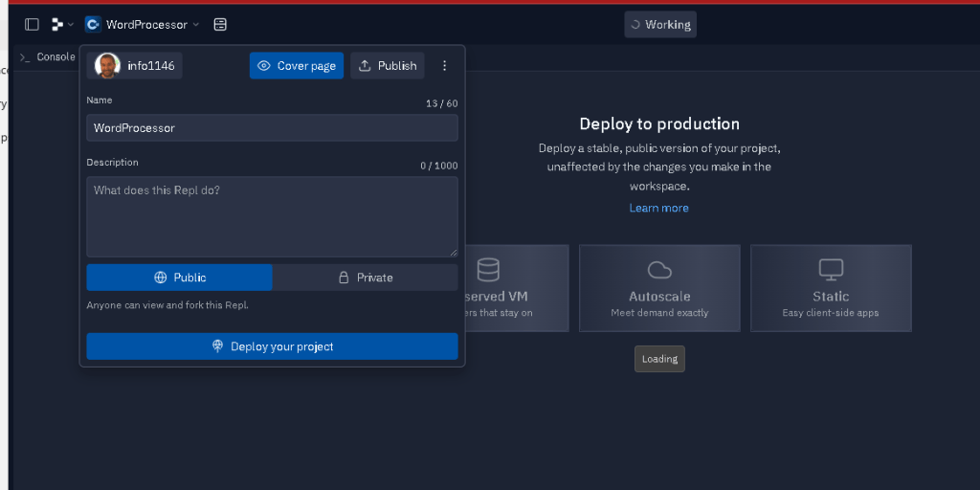Set Repl visibility to Private
Screen dimensions: 980x490
point(365,278)
